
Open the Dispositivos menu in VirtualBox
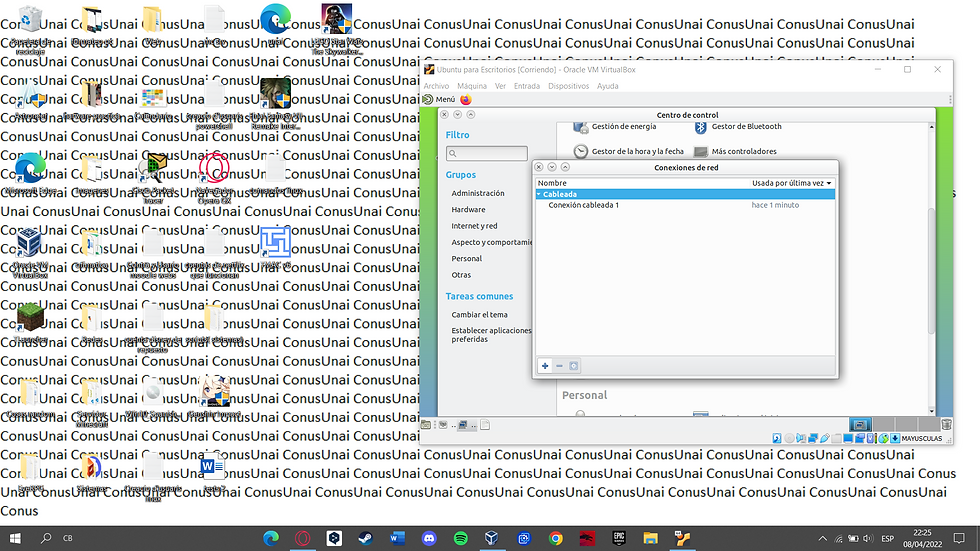point(568,86)
